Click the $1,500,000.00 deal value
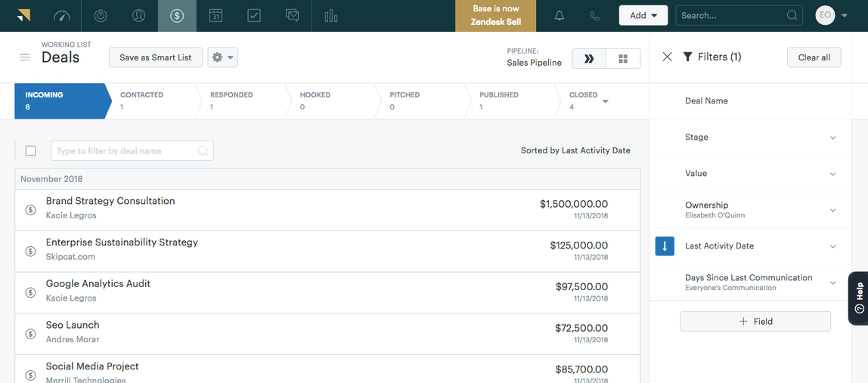 [573, 204]
